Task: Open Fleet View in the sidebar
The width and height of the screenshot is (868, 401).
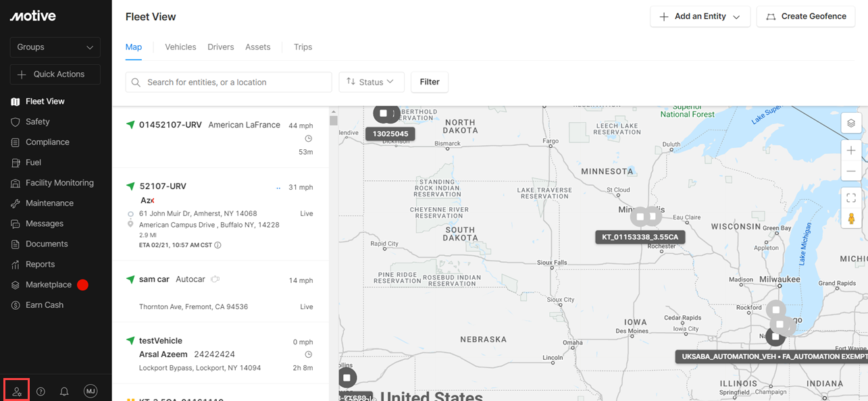Action: click(45, 101)
